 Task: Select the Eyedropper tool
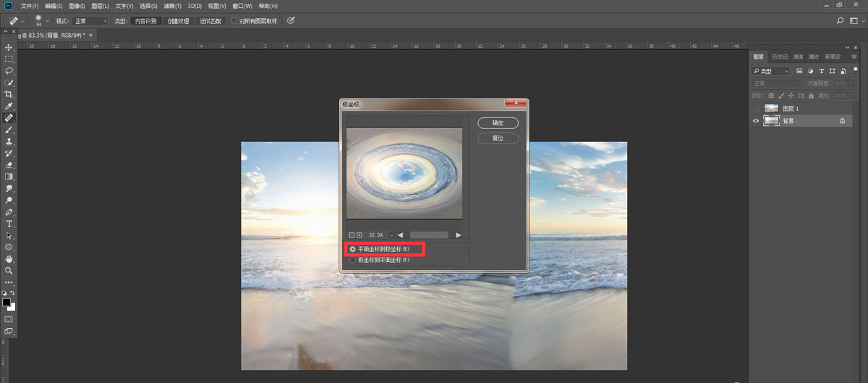click(x=9, y=106)
